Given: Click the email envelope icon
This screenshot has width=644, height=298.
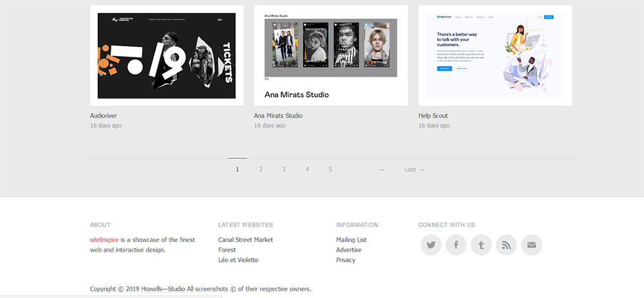Looking at the screenshot, I should coord(531,245).
